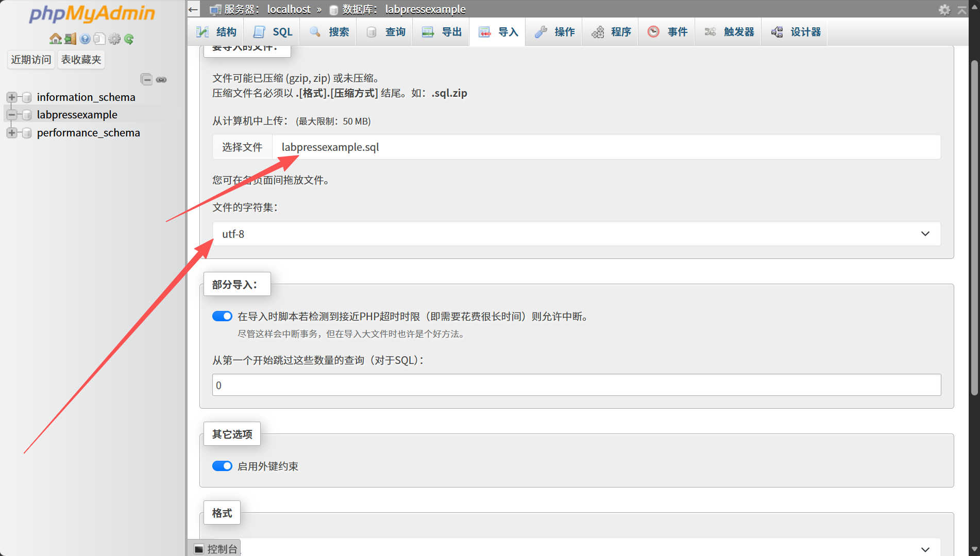Click the page vertical scrollbar thumb

(974, 228)
